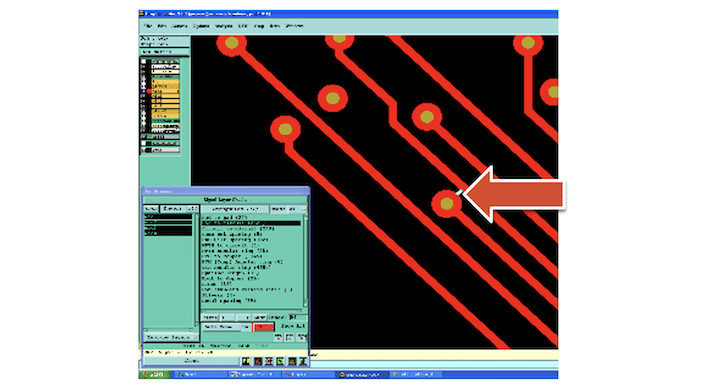710x388 pixels.
Task: Expand the dropdown below the dialog's left list
Action: tap(171, 337)
